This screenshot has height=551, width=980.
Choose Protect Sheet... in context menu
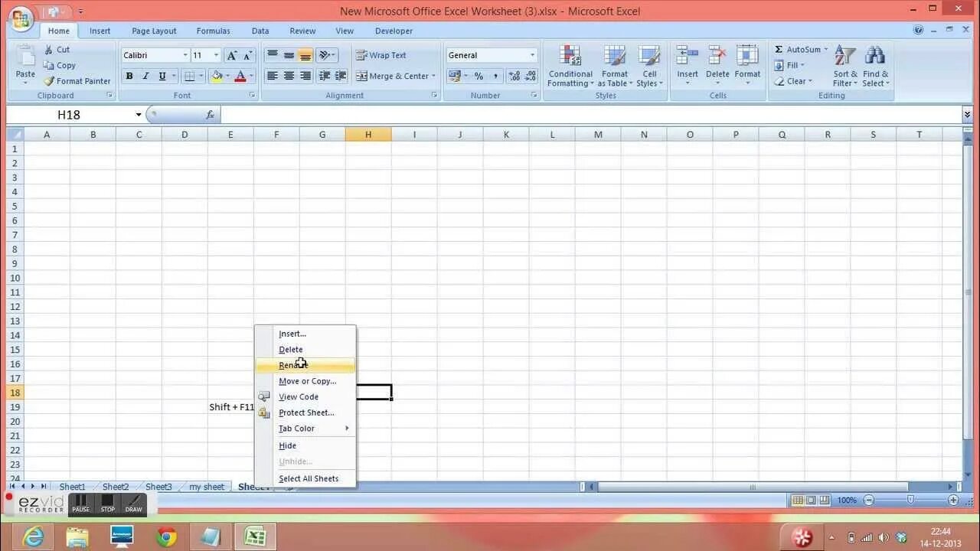[x=305, y=412]
